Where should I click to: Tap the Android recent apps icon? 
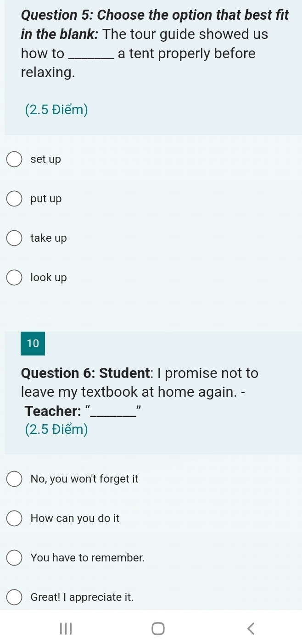[x=63, y=628]
